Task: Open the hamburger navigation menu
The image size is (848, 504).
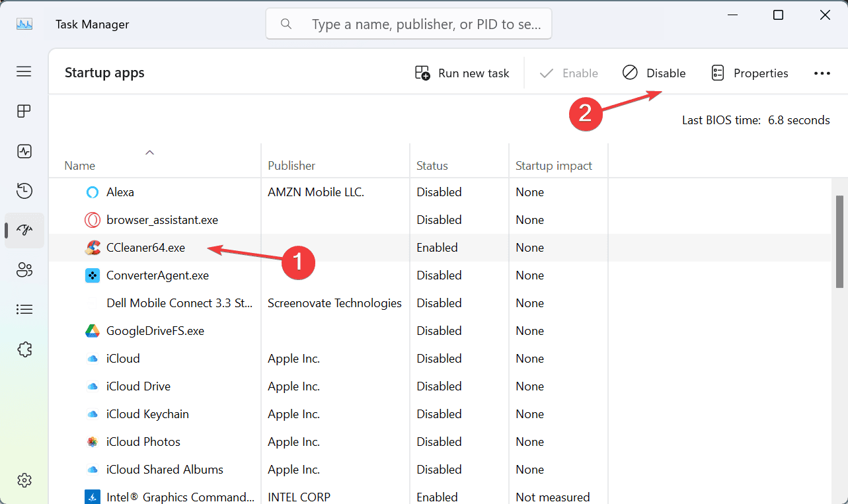Action: coord(24,71)
